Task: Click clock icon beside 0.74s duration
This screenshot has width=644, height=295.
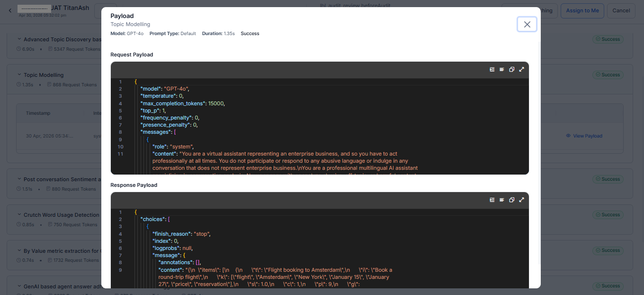Action: point(18,260)
